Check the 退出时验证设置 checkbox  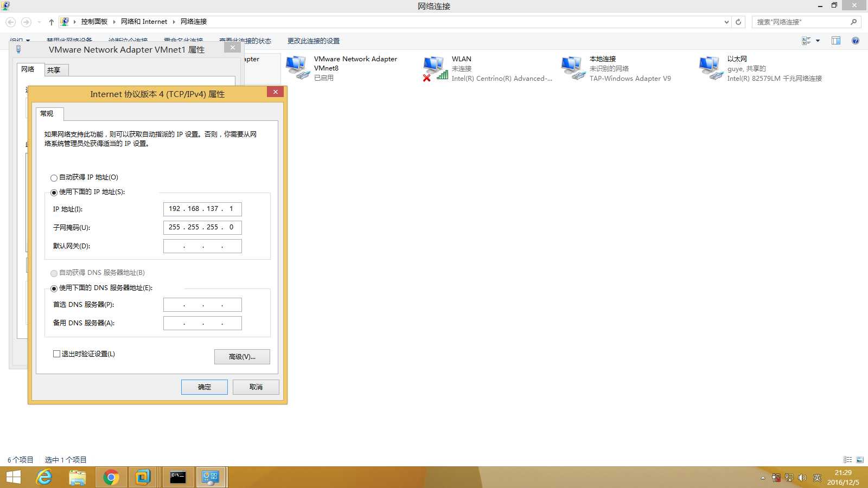coord(56,354)
